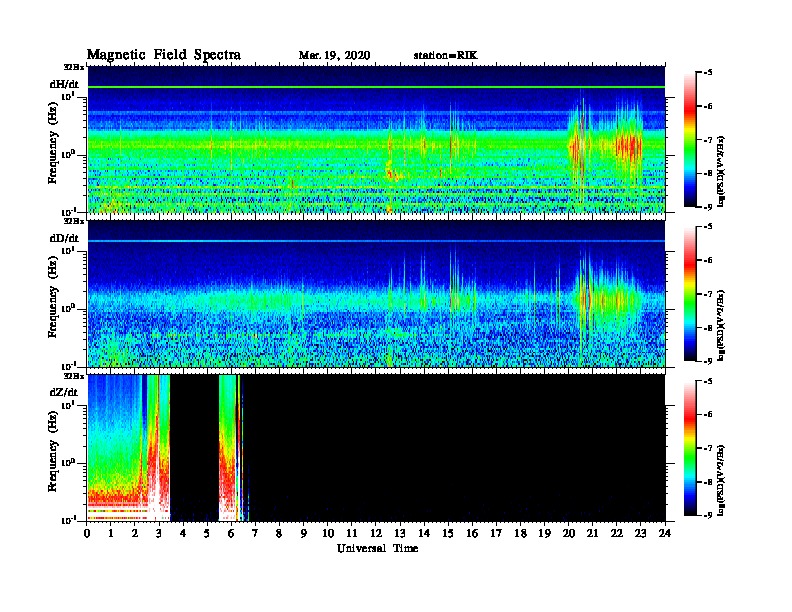
Task: Click the black no-data region in dZ/dt plot
Action: (x=455, y=448)
